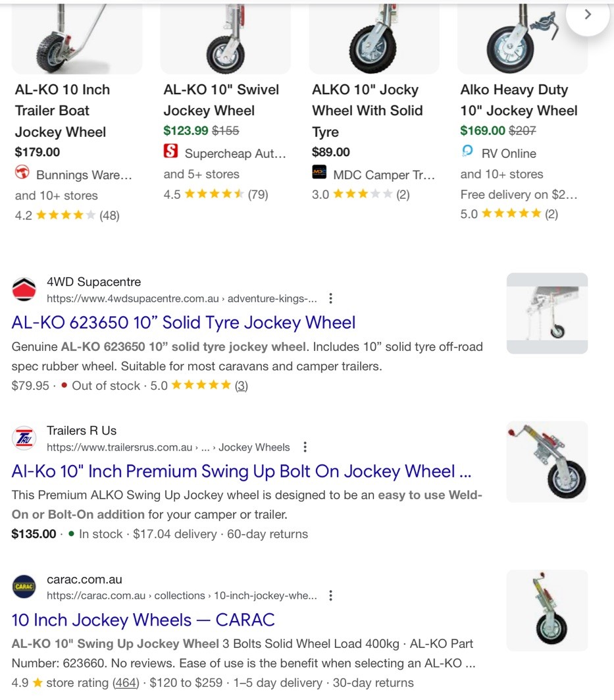Click the Bunnings Warehouse store icon
The height and width of the screenshot is (700, 614).
(22, 174)
